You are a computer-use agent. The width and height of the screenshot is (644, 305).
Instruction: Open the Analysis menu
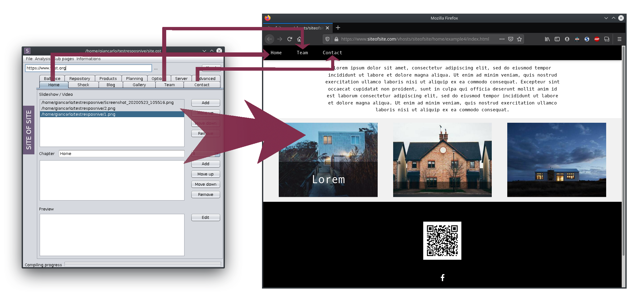pos(42,59)
